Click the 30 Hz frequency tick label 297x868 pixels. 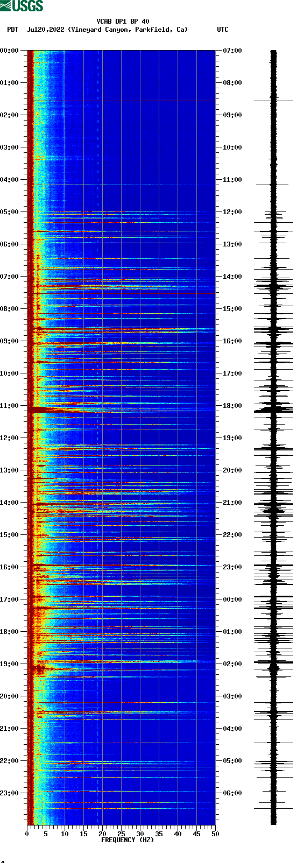click(x=140, y=834)
